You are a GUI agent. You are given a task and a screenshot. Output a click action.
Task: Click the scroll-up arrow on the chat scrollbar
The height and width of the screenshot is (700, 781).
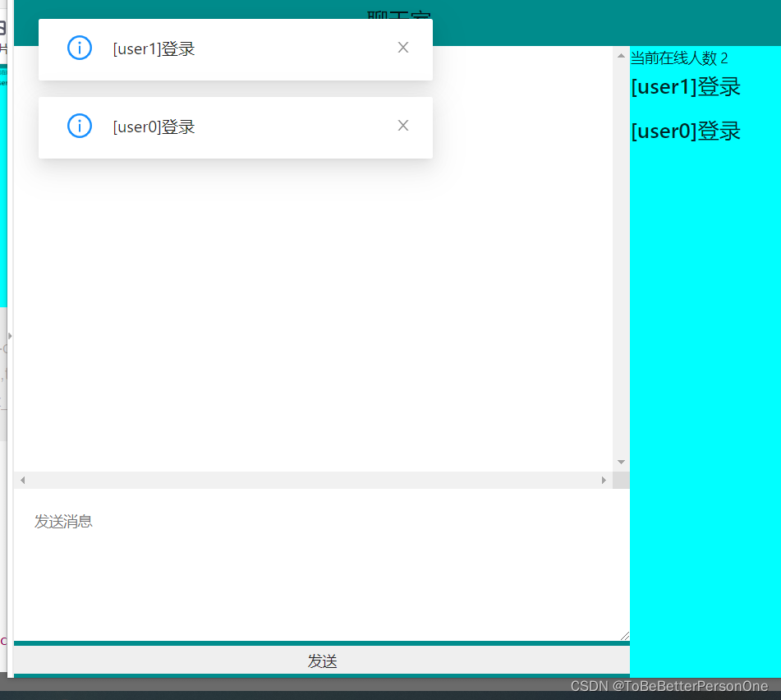pos(621,55)
